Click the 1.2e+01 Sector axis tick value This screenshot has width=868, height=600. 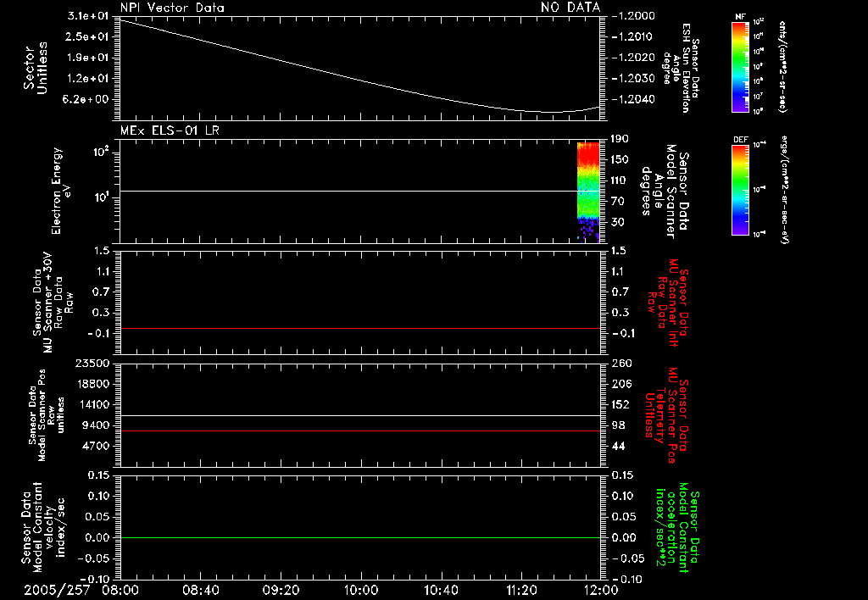(x=88, y=79)
